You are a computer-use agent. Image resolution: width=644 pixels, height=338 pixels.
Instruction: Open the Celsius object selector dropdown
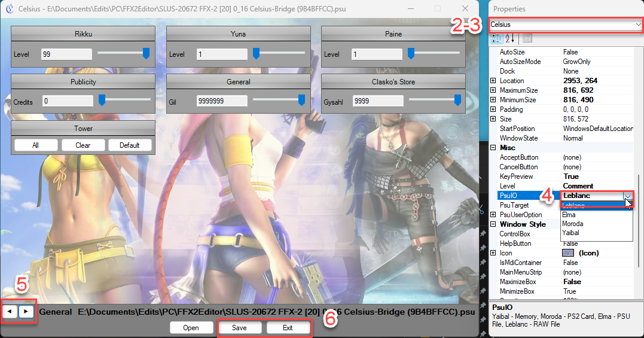point(638,25)
